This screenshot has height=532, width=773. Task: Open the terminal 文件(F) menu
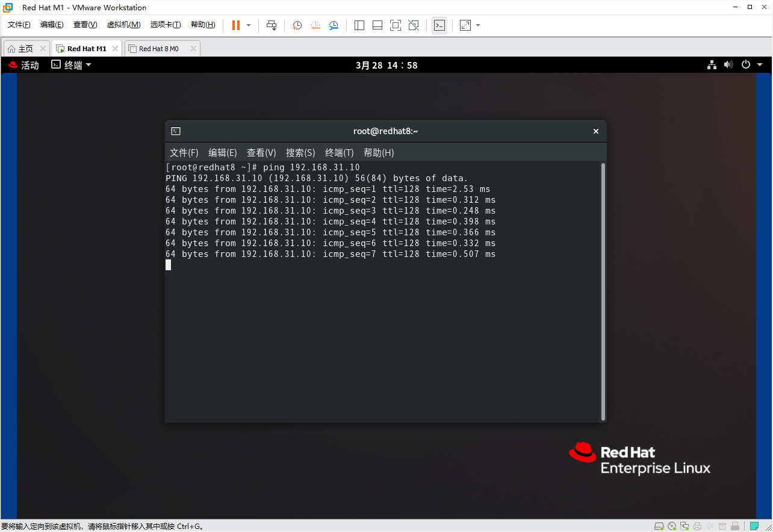pyautogui.click(x=184, y=153)
